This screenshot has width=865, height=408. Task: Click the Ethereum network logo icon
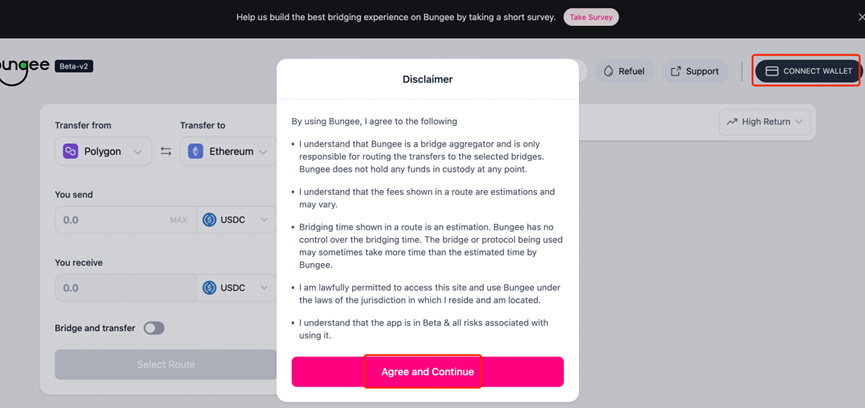(195, 151)
